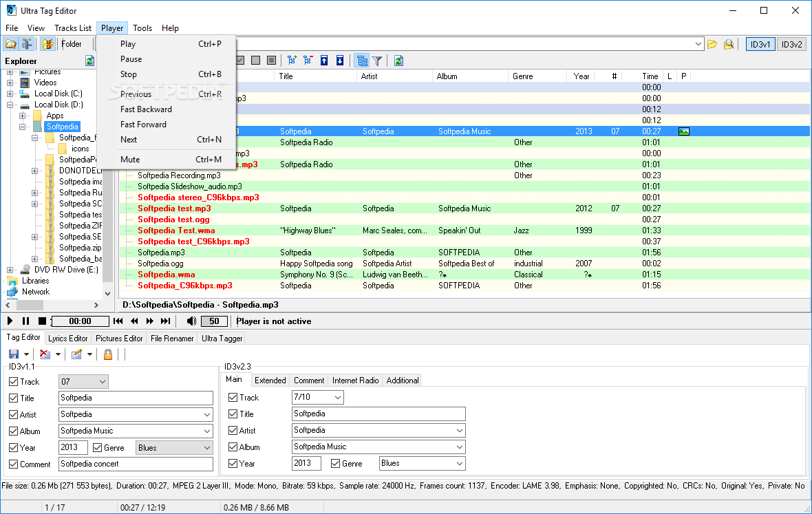This screenshot has width=812, height=514.
Task: Click the folder with check marks icon
Action: click(x=47, y=44)
